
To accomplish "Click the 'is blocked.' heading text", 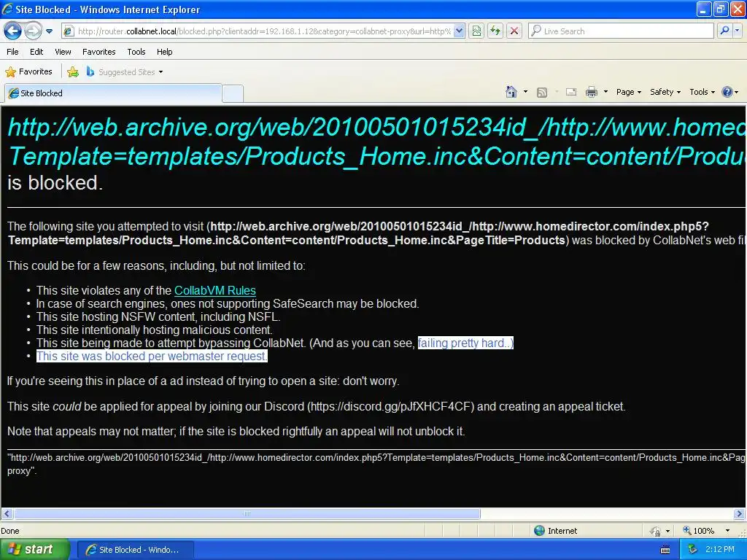I will coord(55,183).
